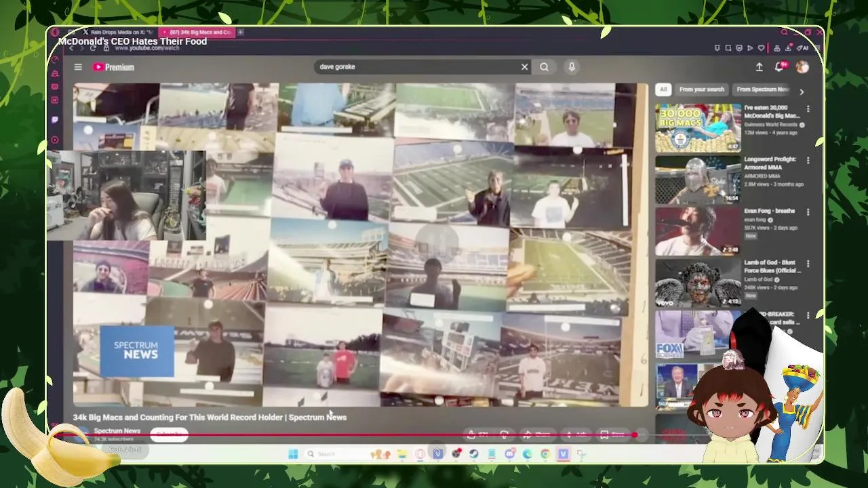This screenshot has height=488, width=868.
Task: Open the Evan Fong breathe thumbnail
Action: pyautogui.click(x=698, y=231)
